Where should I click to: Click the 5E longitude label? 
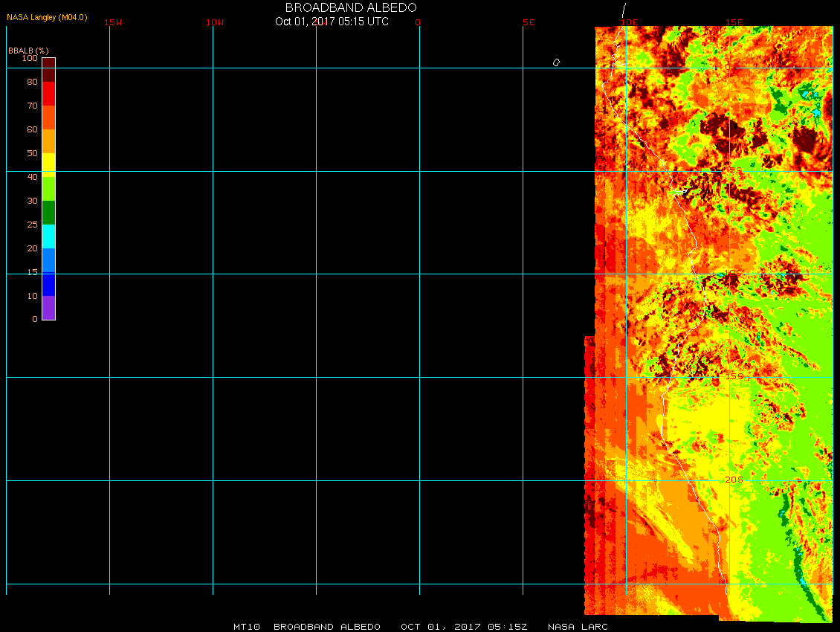[x=529, y=22]
